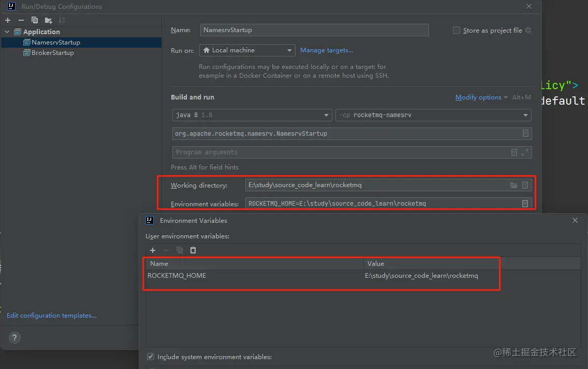Sort run configurations alphabetically

(x=62, y=20)
